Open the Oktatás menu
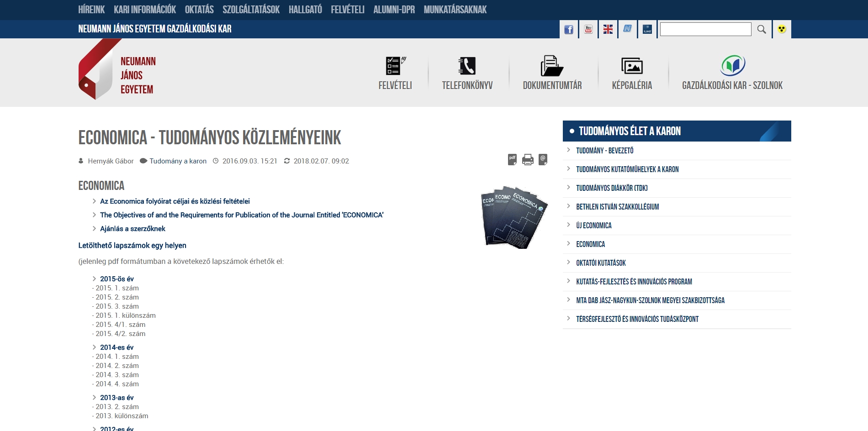Image resolution: width=868 pixels, height=431 pixels. pos(199,10)
